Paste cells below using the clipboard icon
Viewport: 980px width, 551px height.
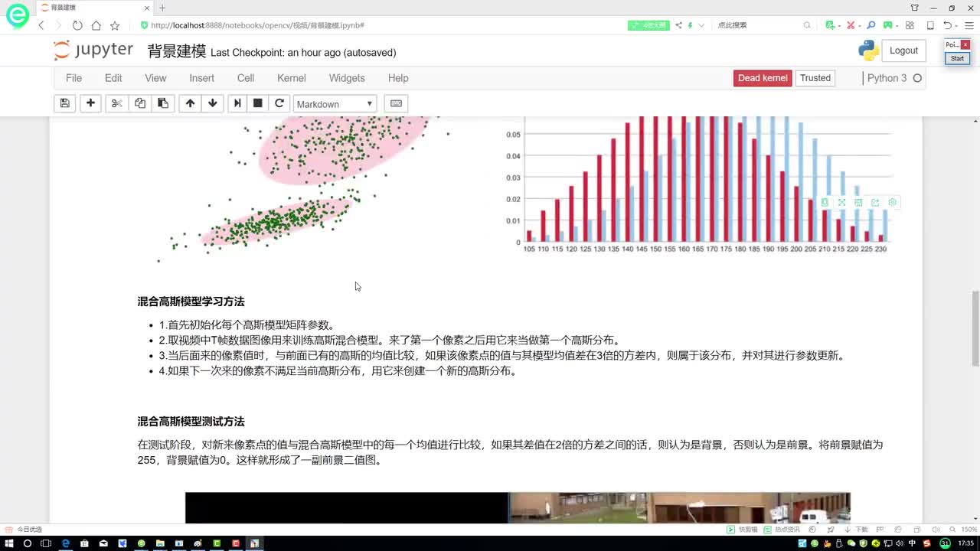[x=163, y=103]
